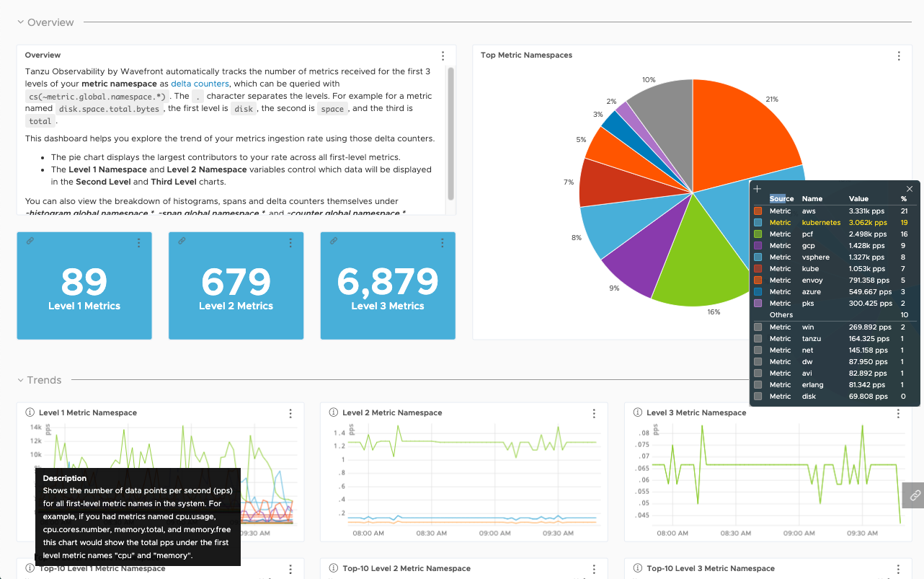
Task: Click the link icon on the 6,879 Level 3 Metrics tile
Action: click(x=334, y=241)
